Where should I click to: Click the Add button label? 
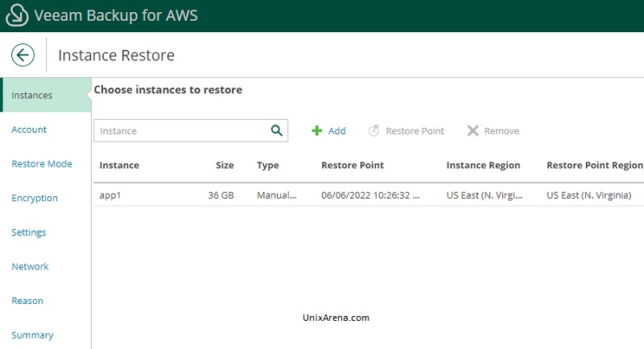click(336, 131)
